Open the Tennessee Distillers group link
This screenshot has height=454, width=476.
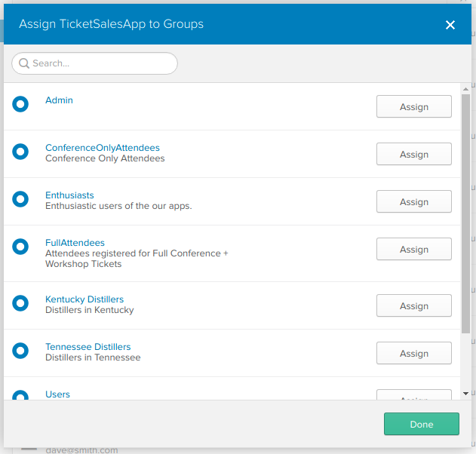[88, 347]
